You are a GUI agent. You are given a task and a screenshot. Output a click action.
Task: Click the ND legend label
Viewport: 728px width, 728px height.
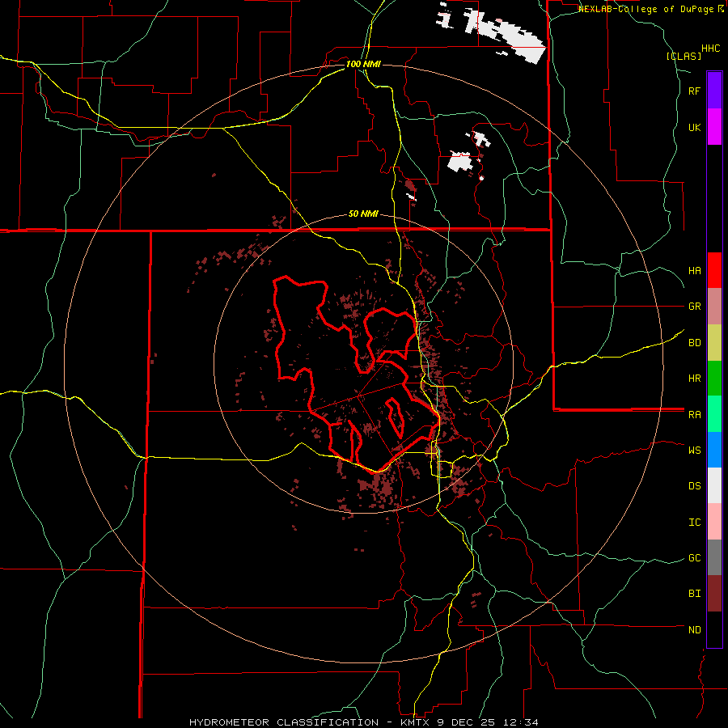coord(694,630)
